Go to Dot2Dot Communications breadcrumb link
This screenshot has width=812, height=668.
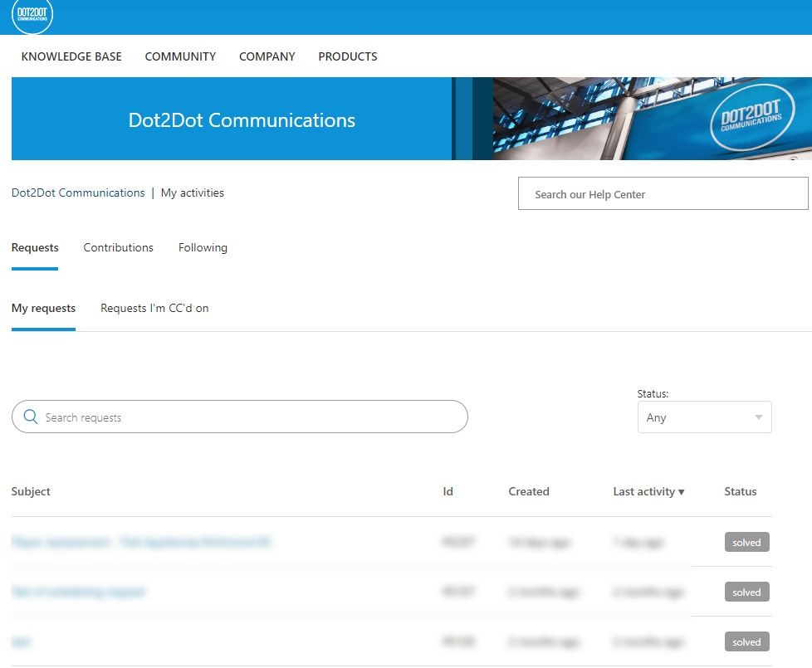78,193
